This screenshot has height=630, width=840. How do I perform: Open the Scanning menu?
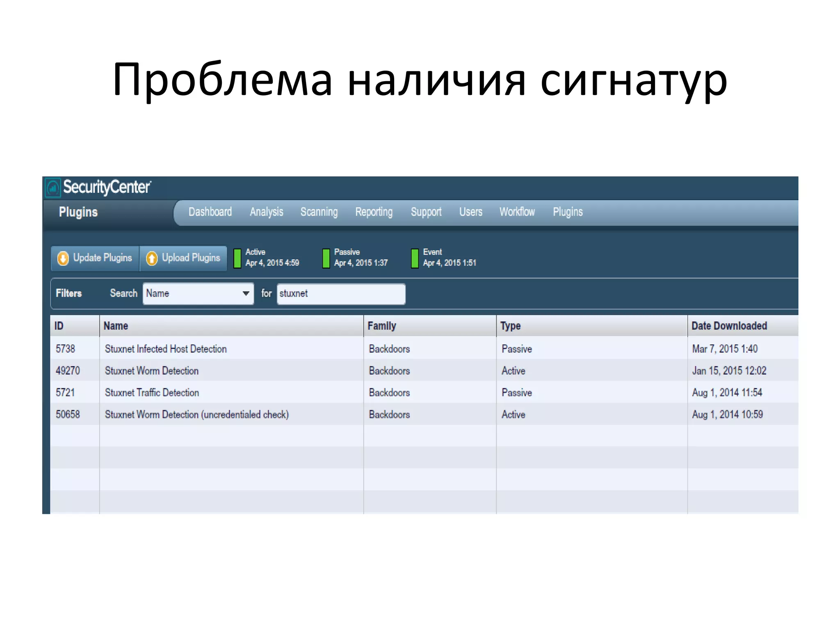tap(319, 212)
